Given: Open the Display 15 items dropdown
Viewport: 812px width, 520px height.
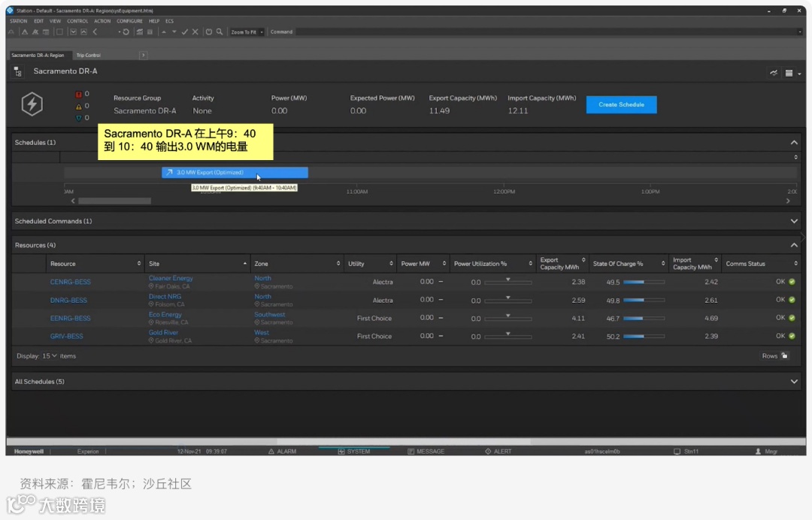Looking at the screenshot, I should click(49, 356).
